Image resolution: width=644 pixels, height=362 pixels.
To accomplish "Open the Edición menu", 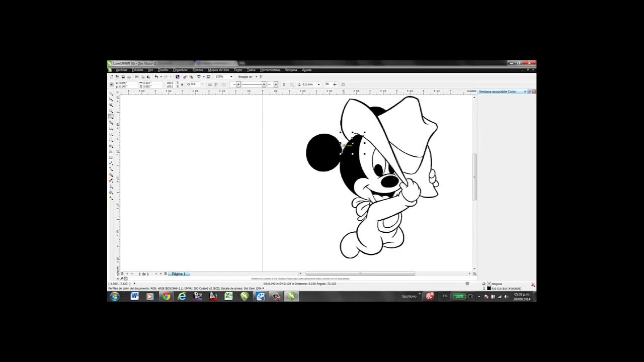I will pyautogui.click(x=138, y=70).
